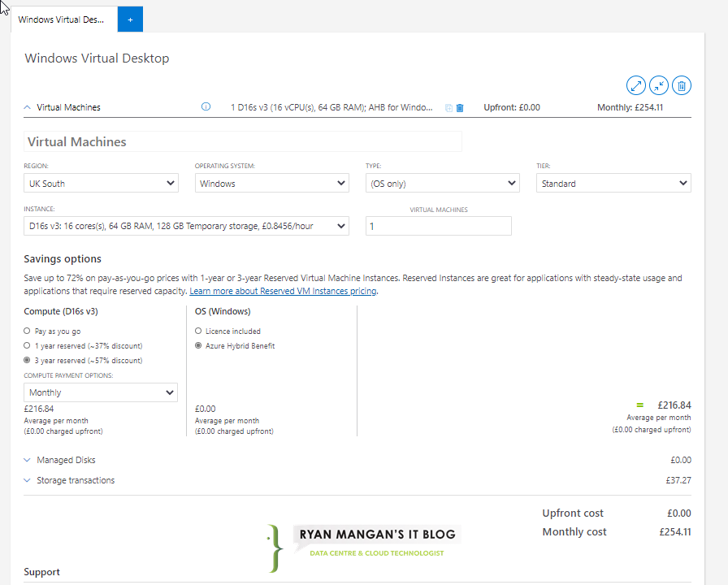
Task: Clone the Virtual Machines row with the copy icon
Action: tap(448, 108)
